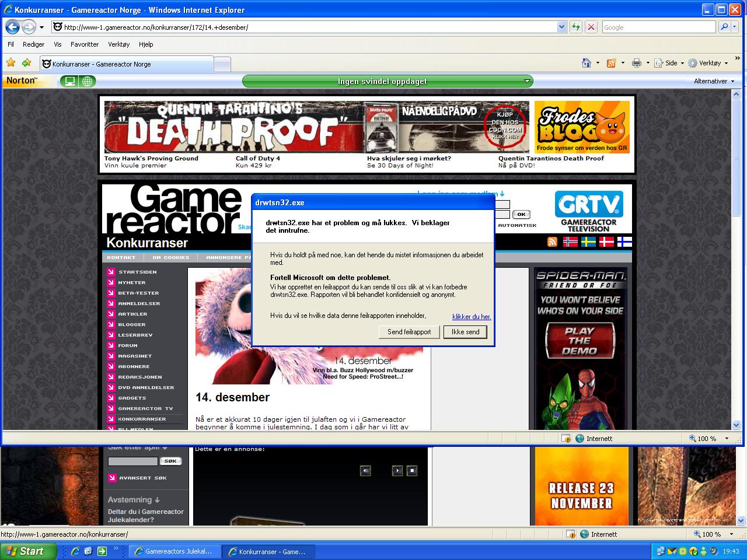Open the Favoritter menu
747x560 pixels.
(x=85, y=44)
